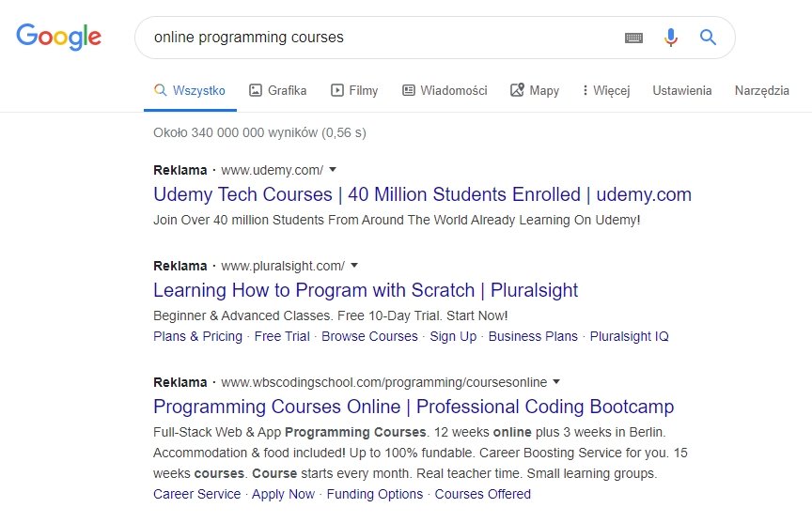
Task: Open Narzędzia search tools
Action: coord(762,90)
